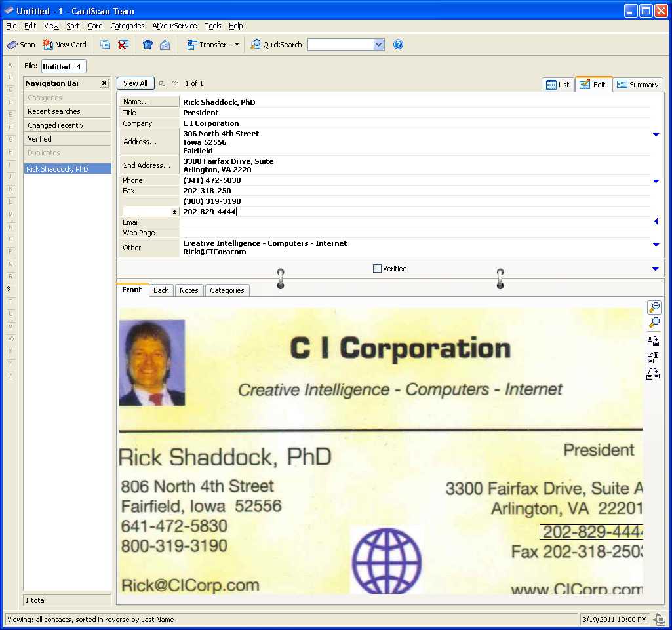
Task: Select Rick Shaddock, PhD in contact list
Action: [68, 169]
